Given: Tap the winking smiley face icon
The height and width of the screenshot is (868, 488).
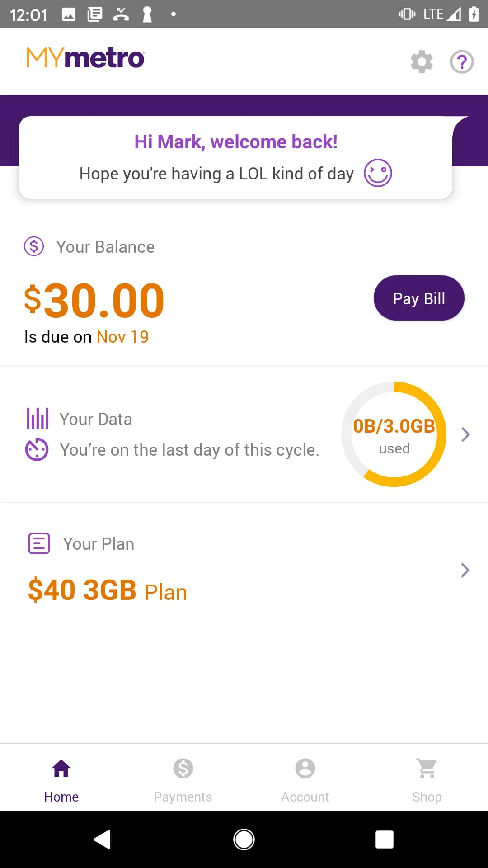Looking at the screenshot, I should coord(378,173).
